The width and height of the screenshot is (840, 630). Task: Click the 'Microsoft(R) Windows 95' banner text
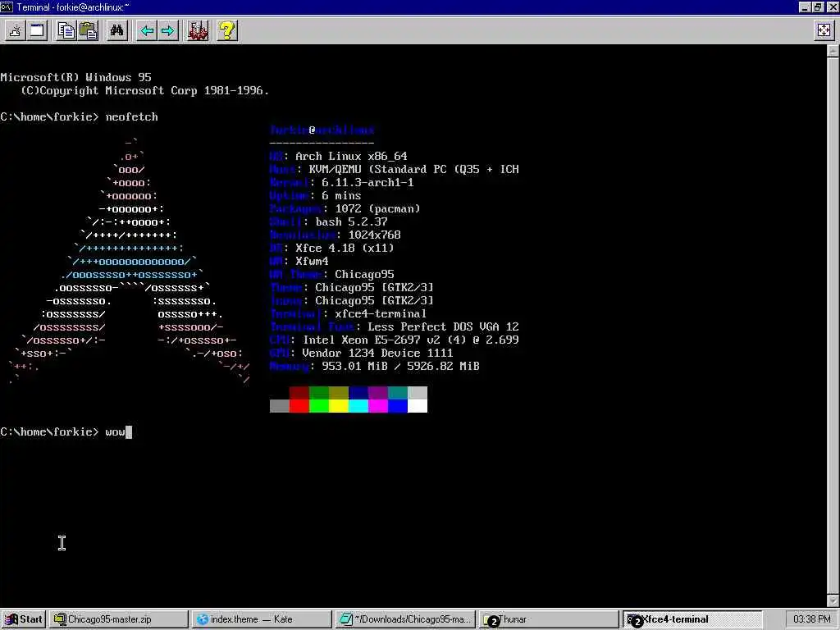[76, 77]
